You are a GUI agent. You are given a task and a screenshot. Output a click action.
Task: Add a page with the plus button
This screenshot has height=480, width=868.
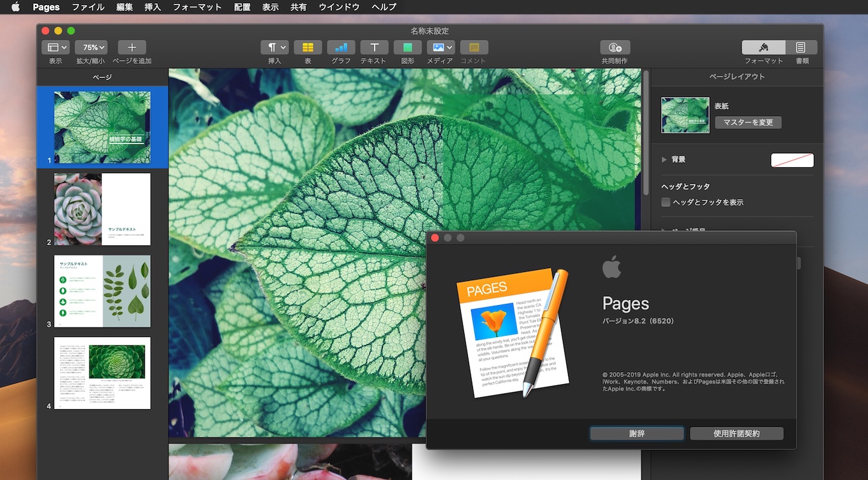tap(132, 47)
